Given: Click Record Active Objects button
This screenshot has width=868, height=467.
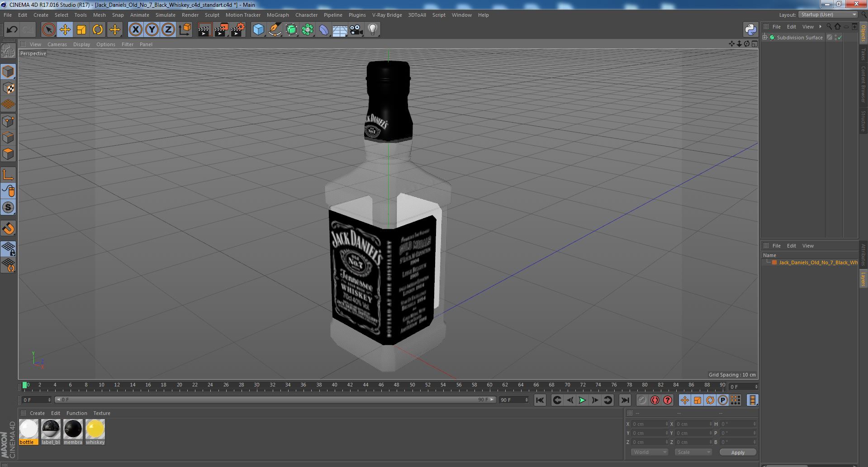Looking at the screenshot, I should pos(642,400).
